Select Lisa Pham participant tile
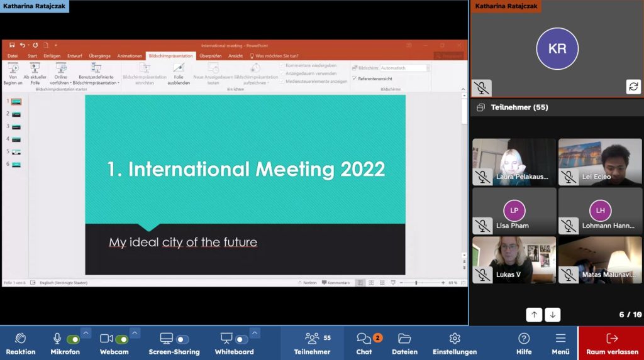 pyautogui.click(x=514, y=210)
